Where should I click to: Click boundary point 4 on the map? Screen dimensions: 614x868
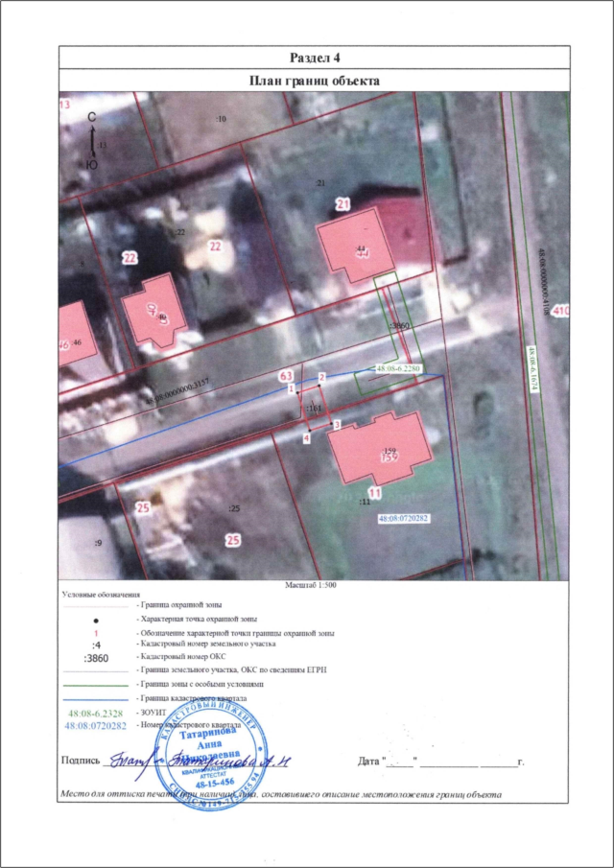tap(307, 437)
